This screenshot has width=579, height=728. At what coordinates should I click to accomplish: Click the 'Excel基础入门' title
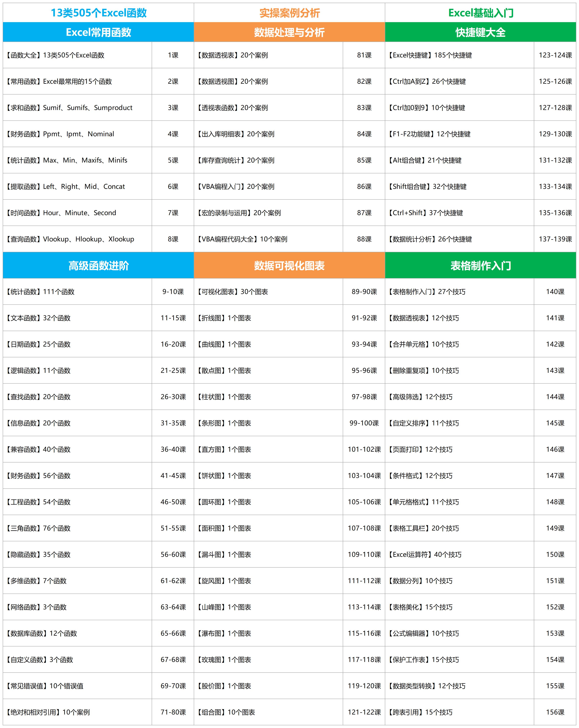coord(480,13)
